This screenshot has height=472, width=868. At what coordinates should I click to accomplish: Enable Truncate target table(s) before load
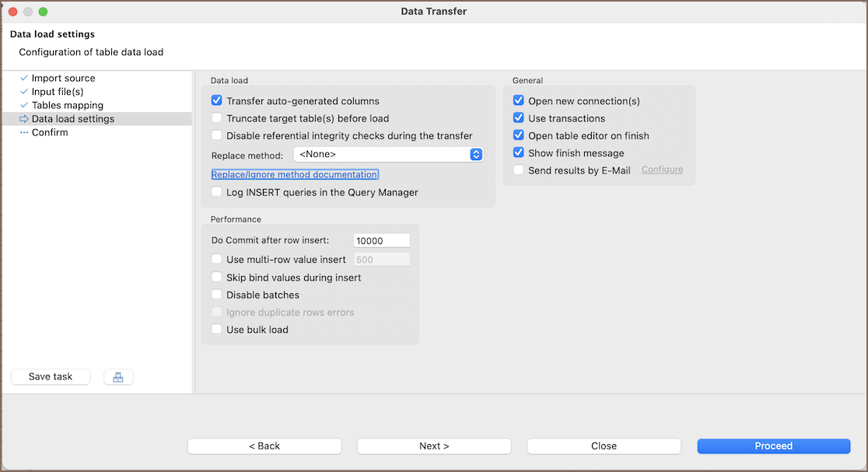217,118
